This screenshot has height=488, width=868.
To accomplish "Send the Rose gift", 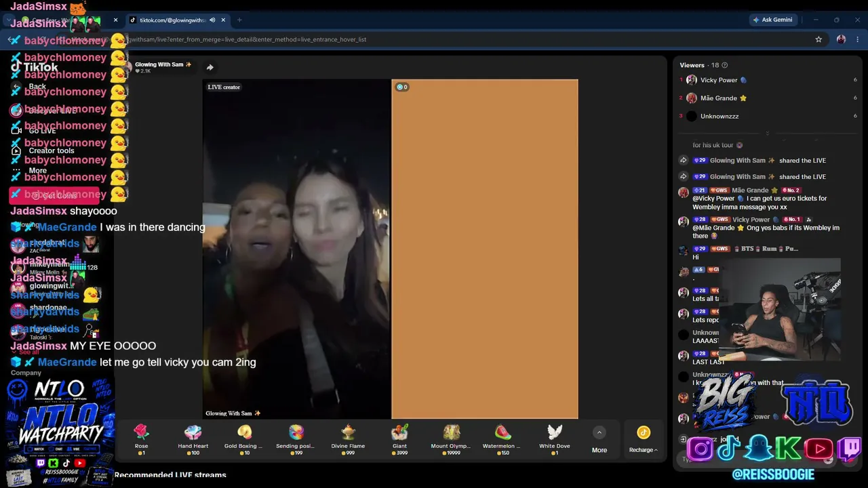I will click(x=141, y=439).
